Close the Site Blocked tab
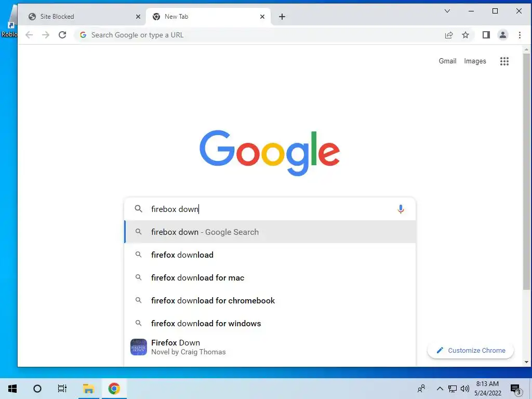The image size is (532, 399). pyautogui.click(x=138, y=17)
